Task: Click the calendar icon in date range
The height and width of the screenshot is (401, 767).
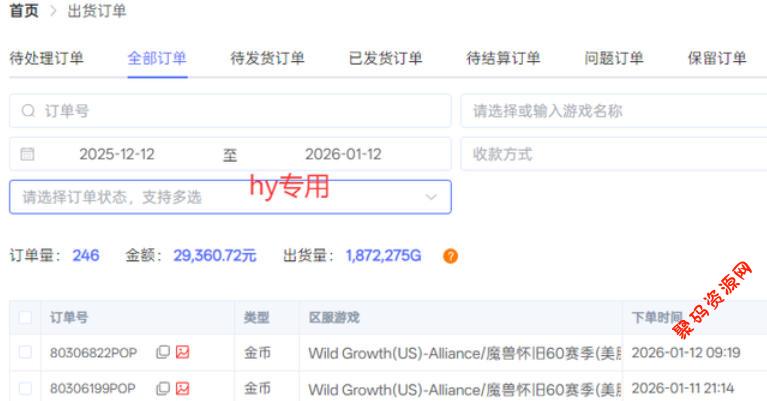Action: (28, 155)
